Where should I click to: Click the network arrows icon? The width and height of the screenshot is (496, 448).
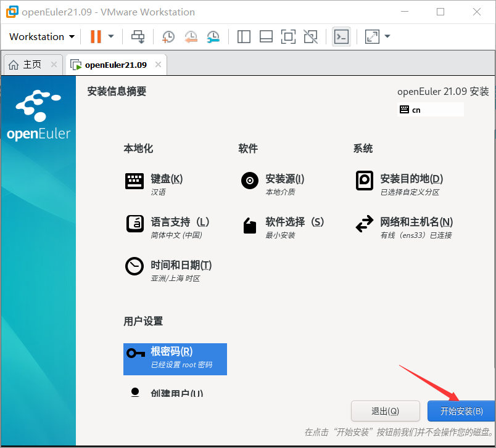pos(365,224)
